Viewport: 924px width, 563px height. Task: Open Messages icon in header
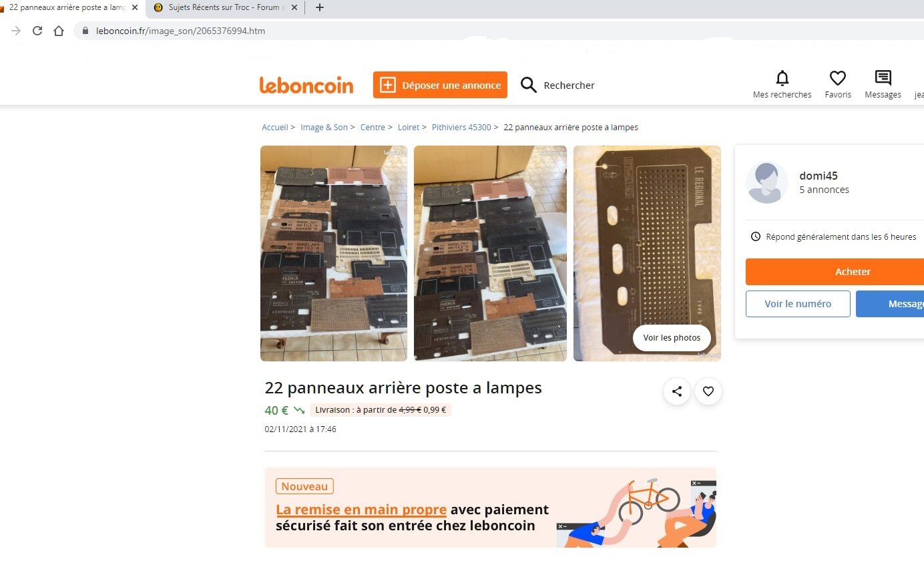pyautogui.click(x=883, y=78)
